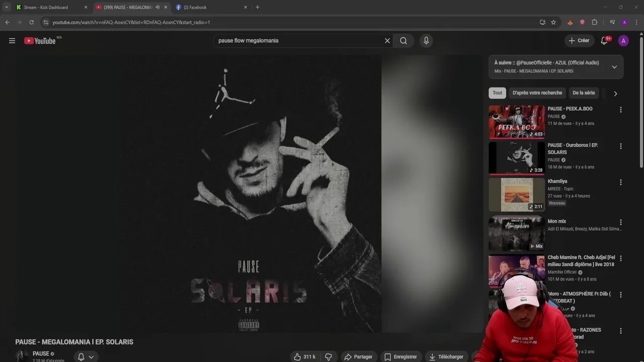Screen dimensions: 644x362
Task: Open options for Mon mix
Action: point(620,222)
